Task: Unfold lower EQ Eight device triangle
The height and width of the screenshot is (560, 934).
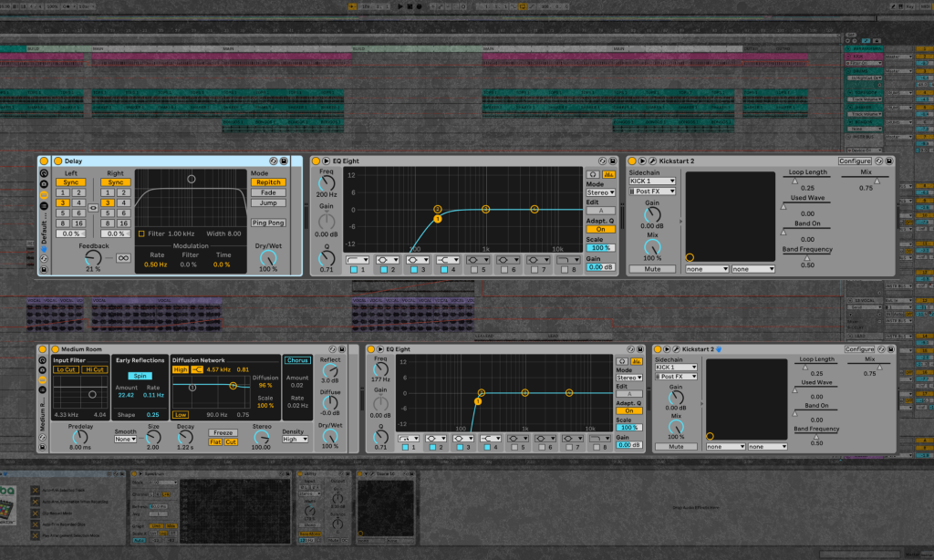Action: 380,349
